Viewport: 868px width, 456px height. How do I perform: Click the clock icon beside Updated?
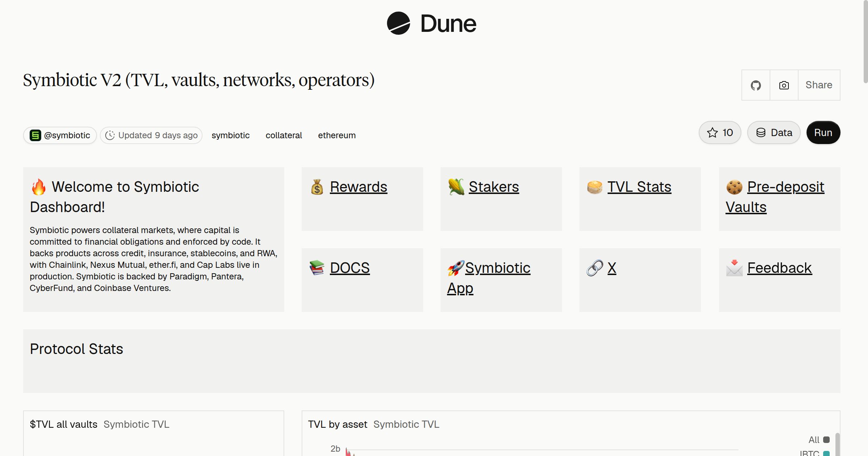[110, 135]
